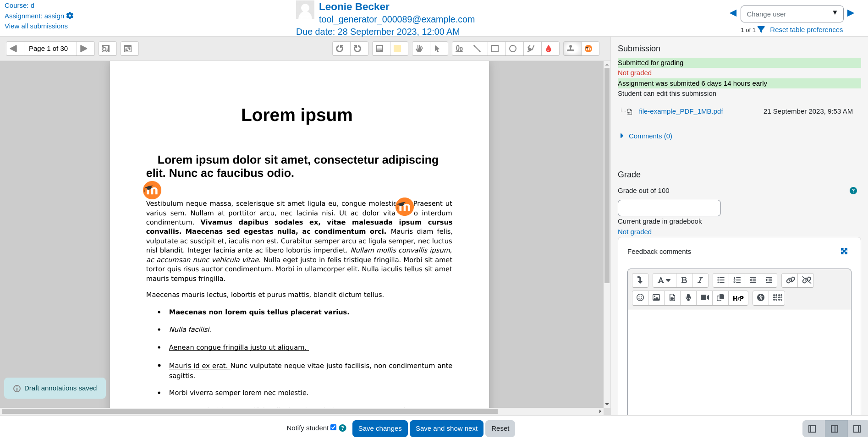
Task: Go to previous user arrow
Action: tap(733, 13)
